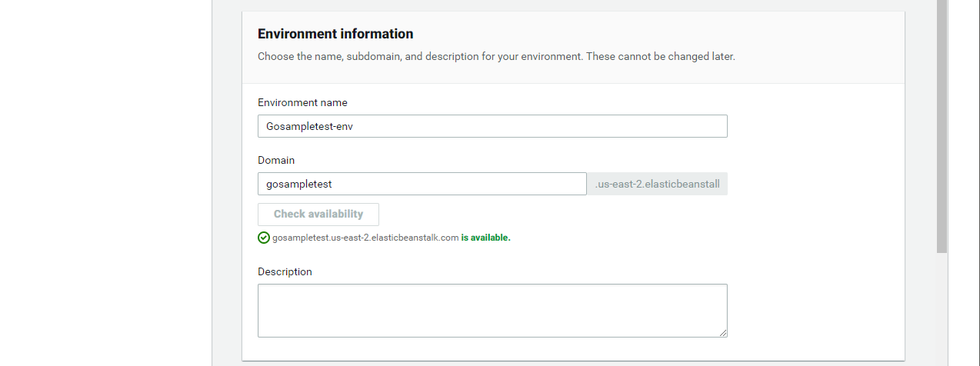Click the .us-east-2.elasticbeanstalk domain suffix box

658,184
